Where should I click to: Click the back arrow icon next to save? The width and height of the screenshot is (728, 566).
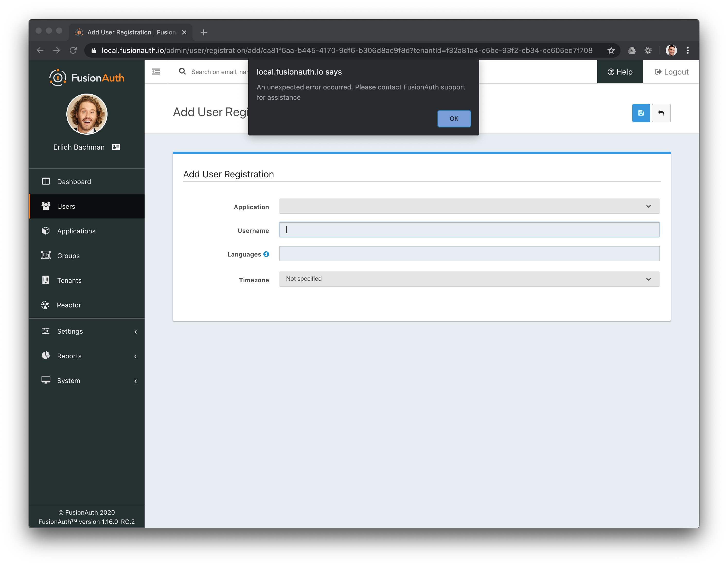pyautogui.click(x=661, y=113)
